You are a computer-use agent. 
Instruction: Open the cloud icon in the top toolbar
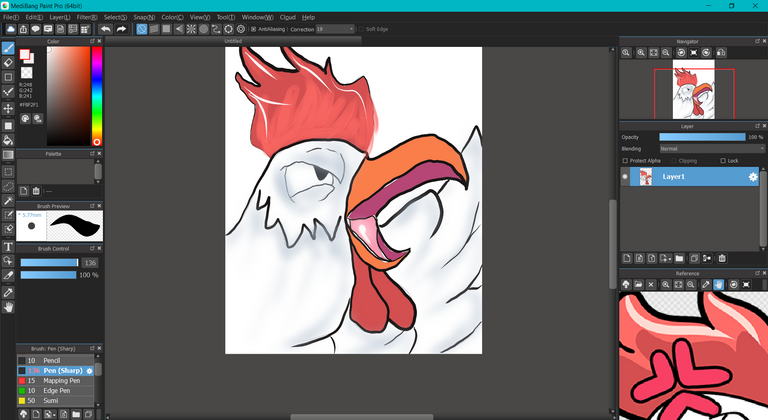click(x=10, y=29)
